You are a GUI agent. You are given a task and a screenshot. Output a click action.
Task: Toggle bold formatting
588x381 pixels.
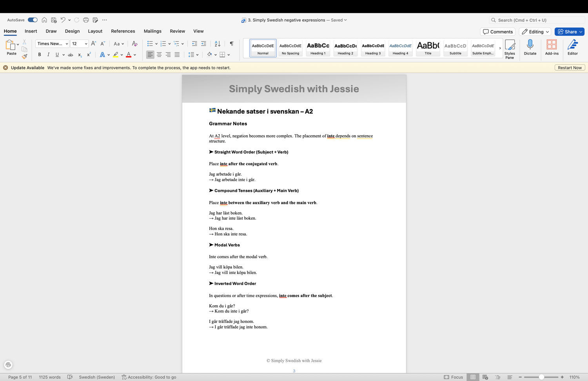pyautogui.click(x=40, y=55)
